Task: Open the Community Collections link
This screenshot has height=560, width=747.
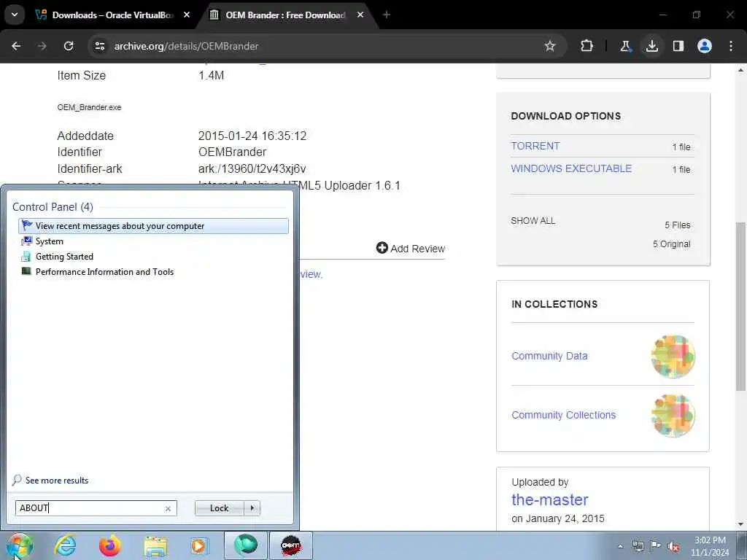Action: [x=564, y=415]
